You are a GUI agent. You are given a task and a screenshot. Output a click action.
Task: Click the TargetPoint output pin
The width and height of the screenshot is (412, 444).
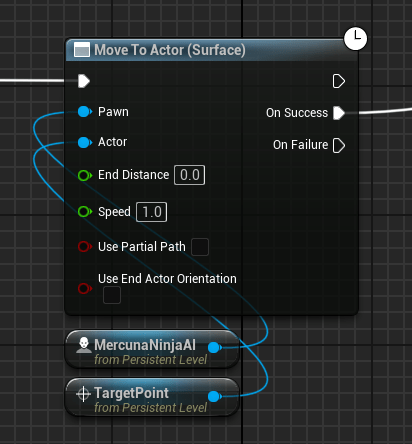point(215,396)
